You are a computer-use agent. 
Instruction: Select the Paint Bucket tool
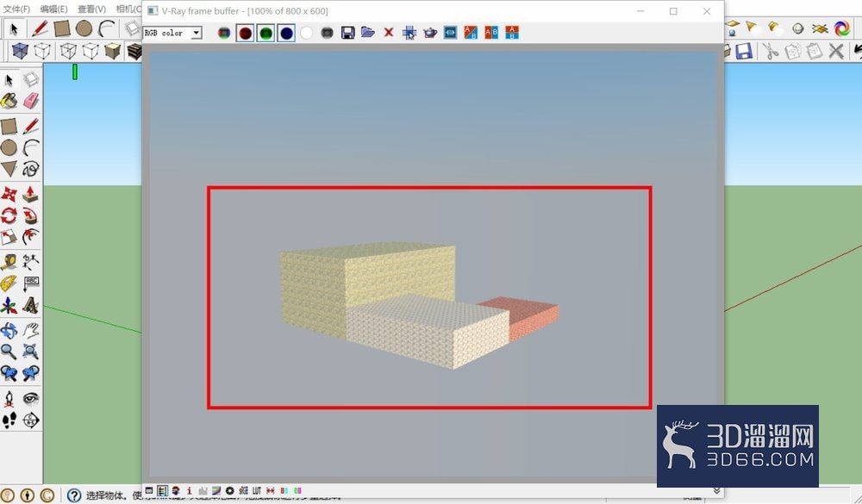coord(9,101)
